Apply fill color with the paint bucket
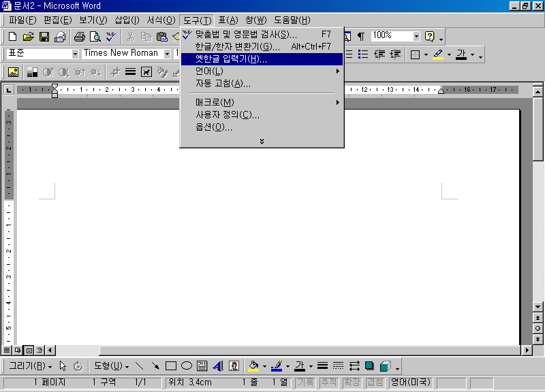The image size is (545, 392). [253, 366]
